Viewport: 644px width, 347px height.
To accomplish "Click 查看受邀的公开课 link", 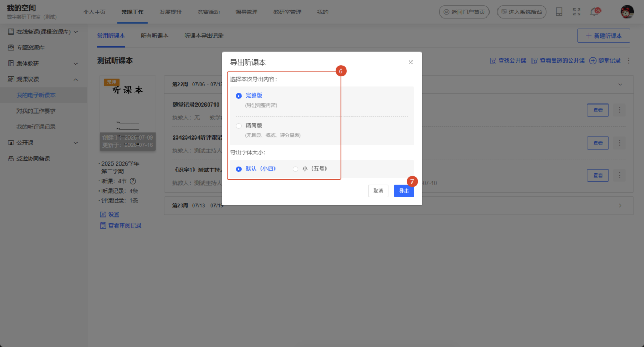I will click(x=557, y=60).
